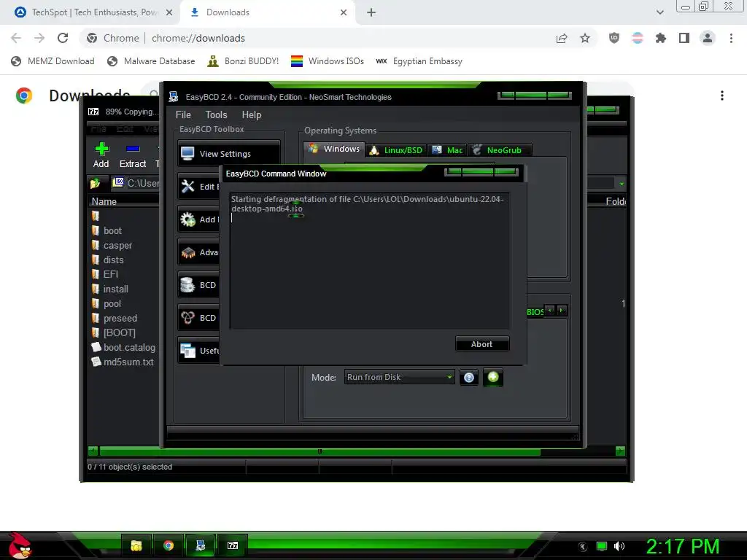Select the dists folder in 7-Zip
Screen dimensions: 747x560
point(113,260)
